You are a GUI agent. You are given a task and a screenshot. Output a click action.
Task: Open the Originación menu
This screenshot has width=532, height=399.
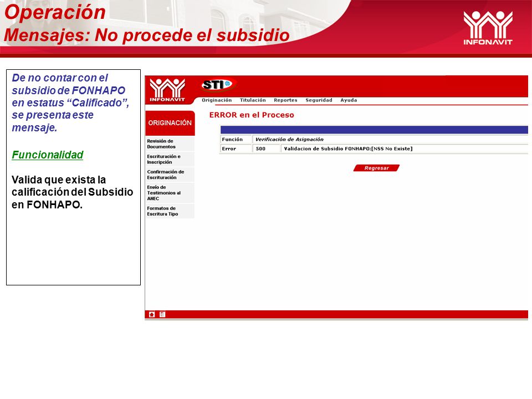click(217, 100)
